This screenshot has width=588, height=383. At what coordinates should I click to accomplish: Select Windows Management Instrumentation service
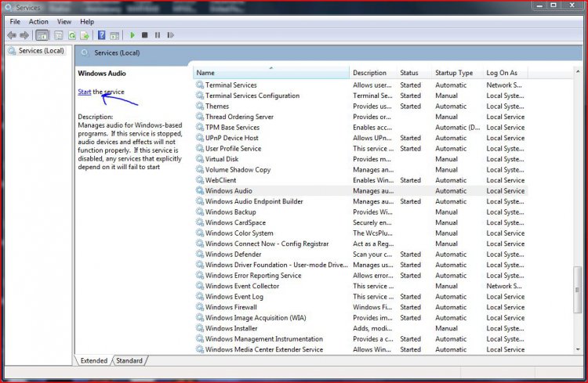coord(361,339)
